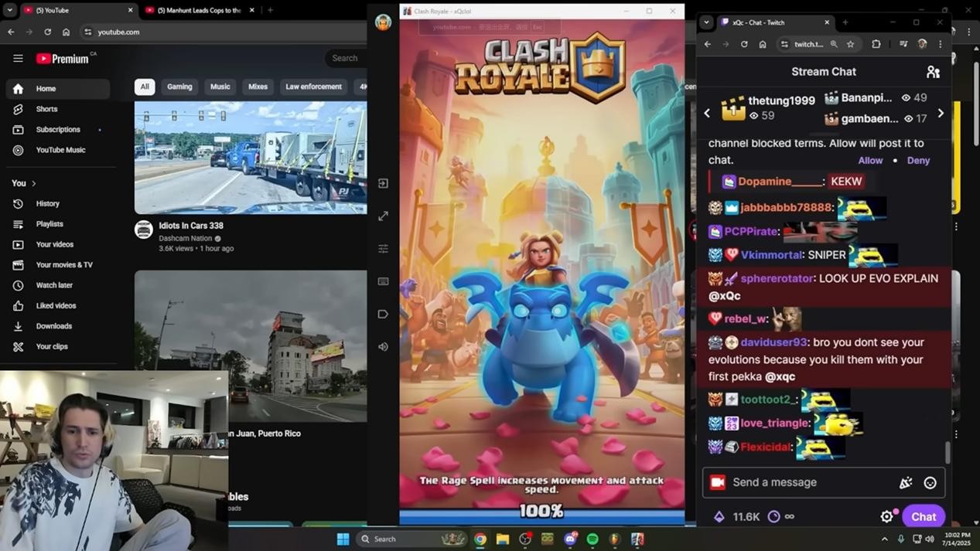
Task: Click Allow on the blocked message
Action: [x=870, y=161]
